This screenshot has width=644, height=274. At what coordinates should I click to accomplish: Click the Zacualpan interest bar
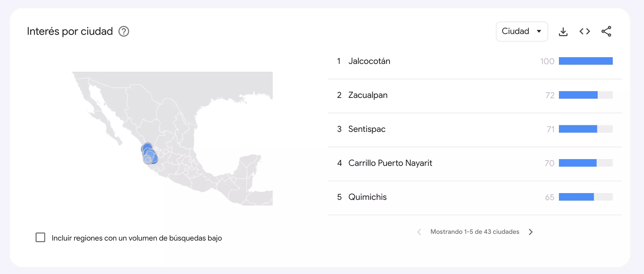coord(586,95)
